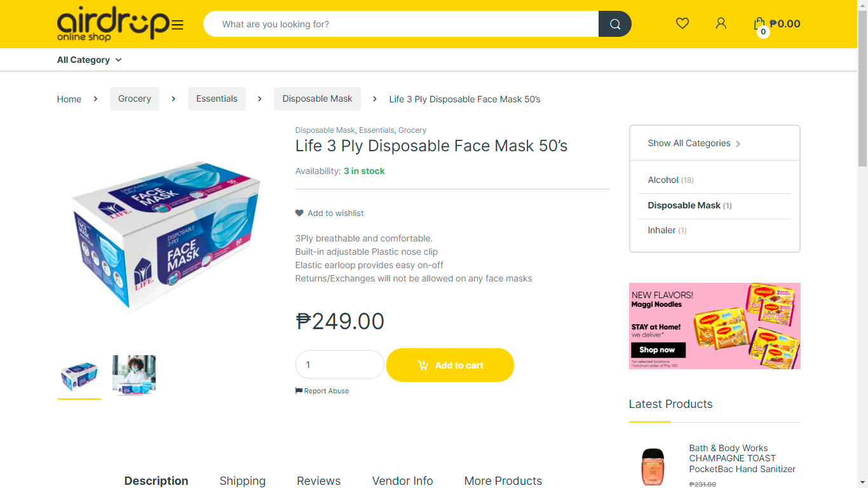The width and height of the screenshot is (868, 488).
Task: Go to Disposable Mask breadcrumb
Action: point(317,98)
